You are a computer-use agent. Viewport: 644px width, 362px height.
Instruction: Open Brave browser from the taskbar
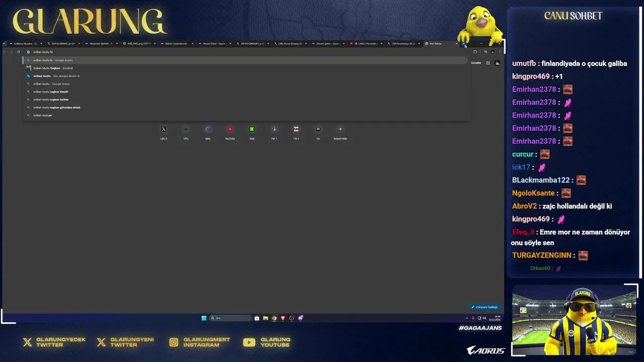tap(283, 318)
